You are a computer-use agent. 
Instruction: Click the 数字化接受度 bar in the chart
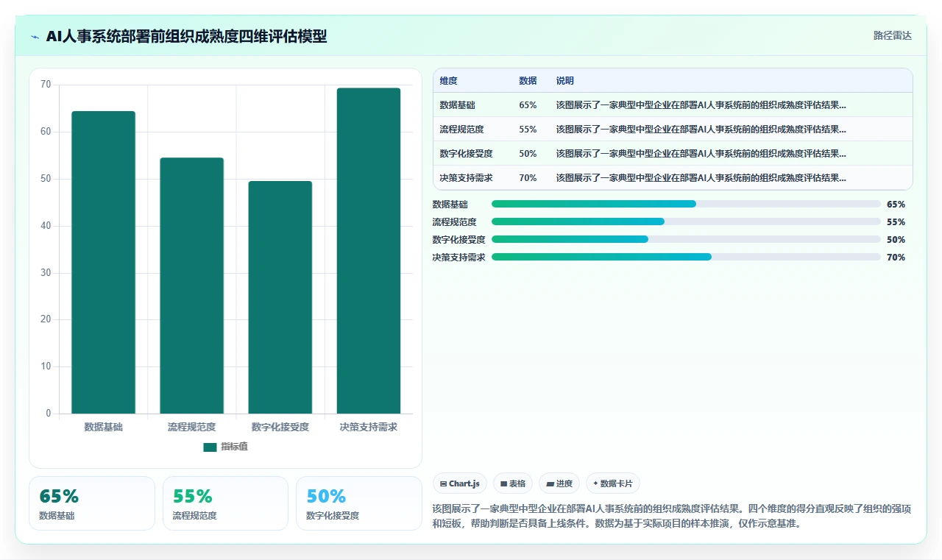280,297
